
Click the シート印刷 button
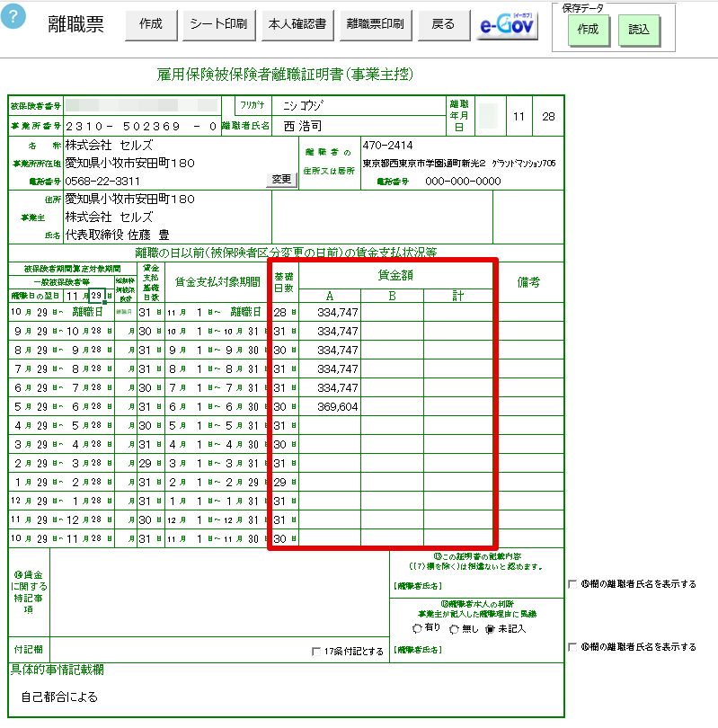pyautogui.click(x=218, y=24)
